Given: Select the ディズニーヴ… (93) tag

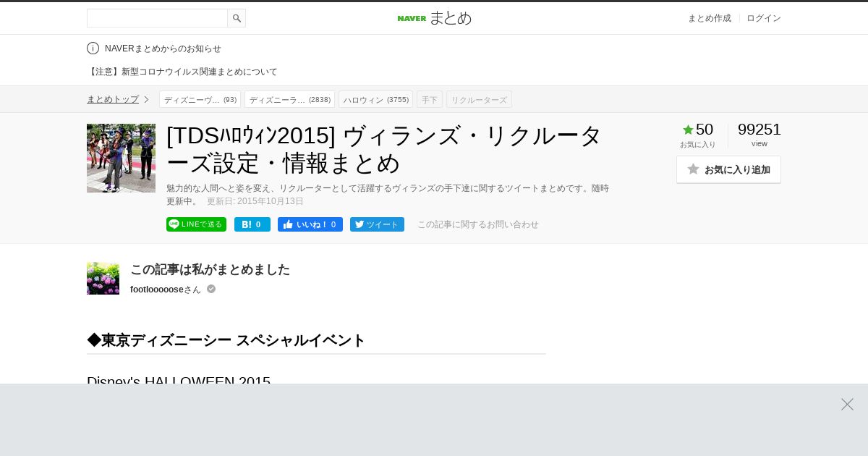Looking at the screenshot, I should 200,99.
